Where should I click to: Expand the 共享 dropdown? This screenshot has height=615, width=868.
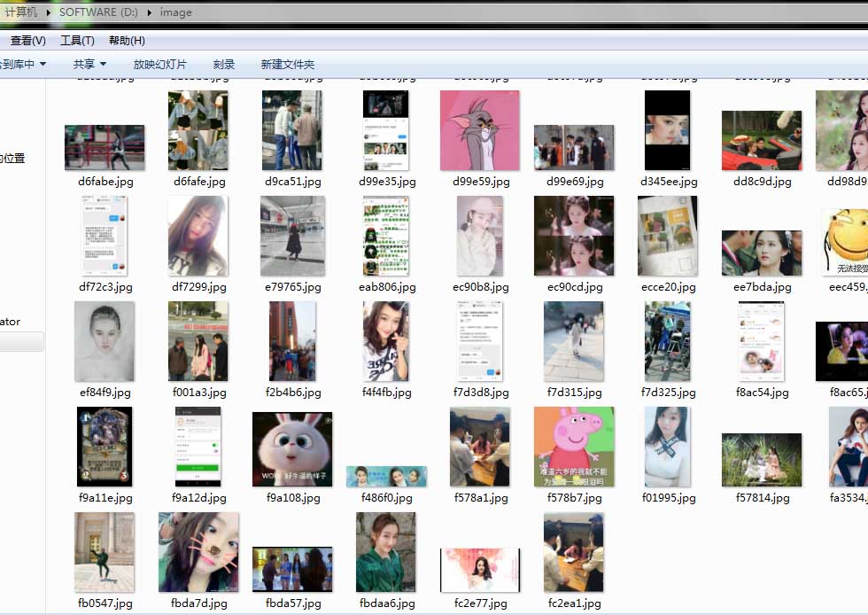click(89, 65)
